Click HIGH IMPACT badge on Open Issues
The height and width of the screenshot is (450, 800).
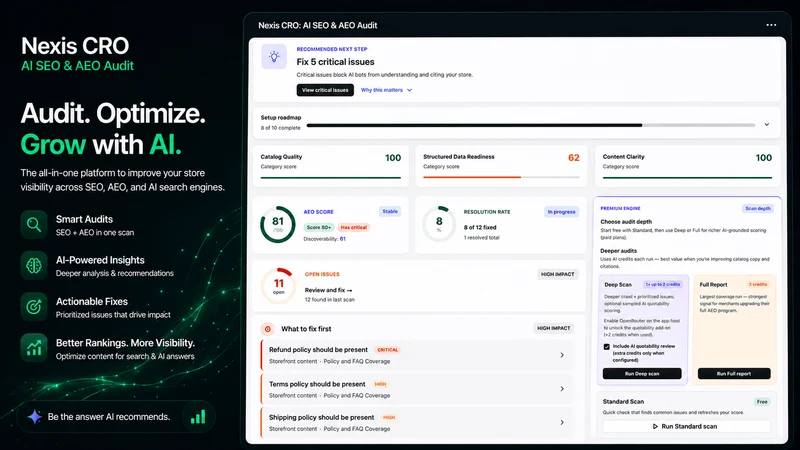[x=557, y=274]
